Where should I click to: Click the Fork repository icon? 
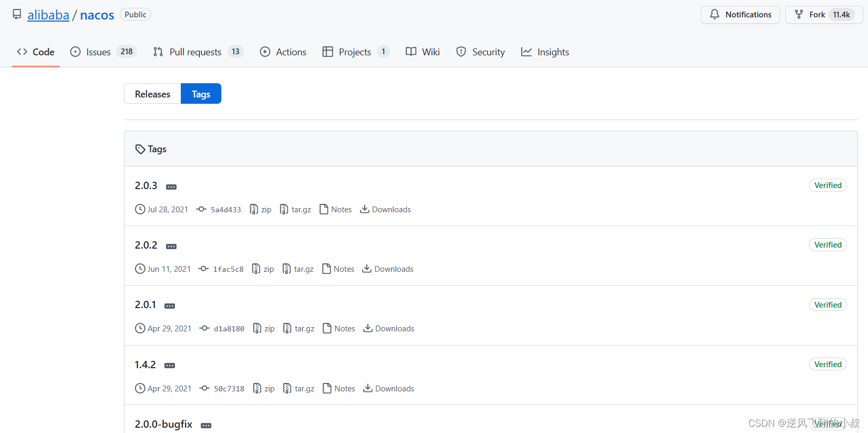[799, 15]
